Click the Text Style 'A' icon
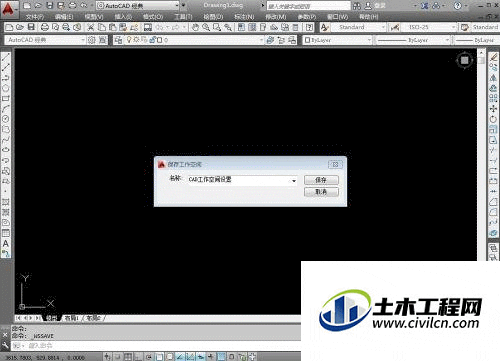The width and height of the screenshot is (500, 361). 325,27
